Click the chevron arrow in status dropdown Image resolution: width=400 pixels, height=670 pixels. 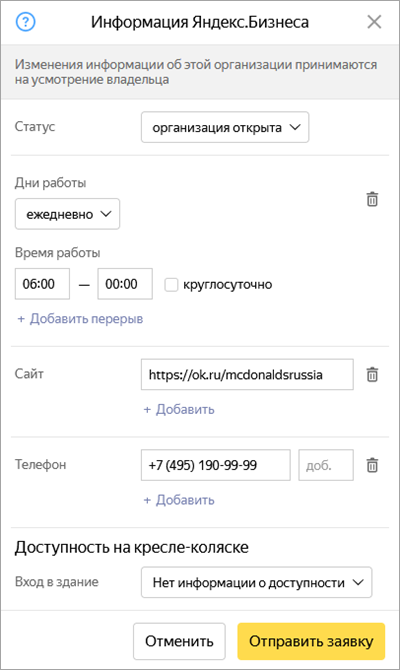click(x=295, y=127)
